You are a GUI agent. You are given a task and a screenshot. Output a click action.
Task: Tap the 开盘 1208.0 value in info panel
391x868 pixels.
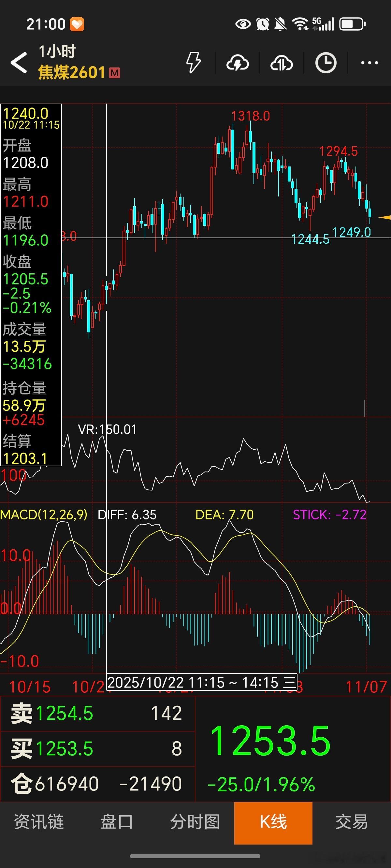pos(26,163)
